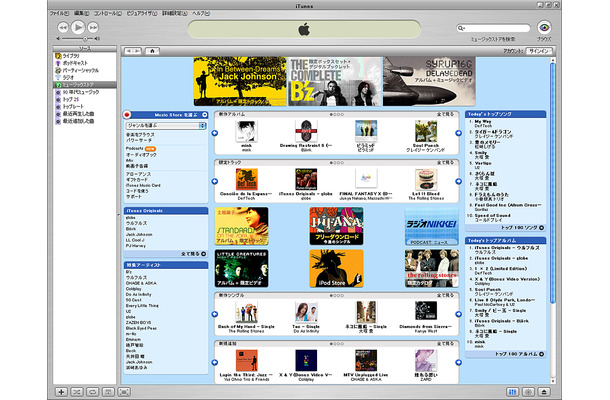
Task: Click the arrow beside 'Music Store を選ぶ'
Action: [204, 115]
